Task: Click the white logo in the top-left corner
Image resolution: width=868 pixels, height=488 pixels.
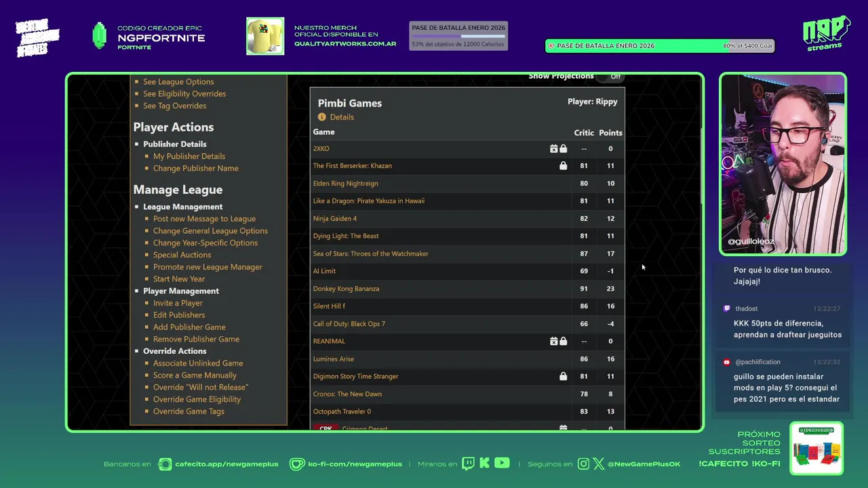Action: click(x=37, y=38)
